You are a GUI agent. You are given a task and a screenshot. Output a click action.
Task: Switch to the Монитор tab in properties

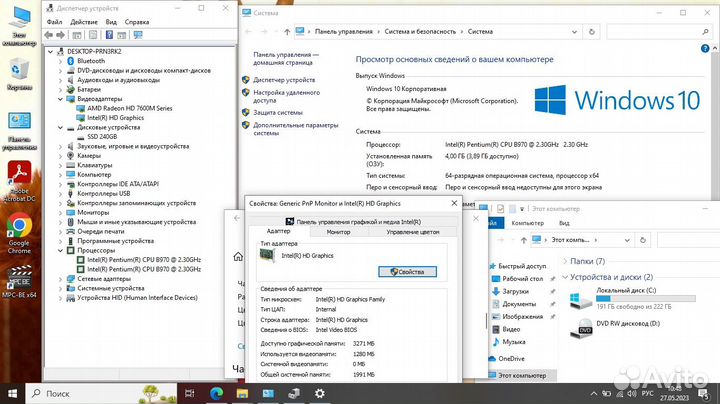coord(338,232)
